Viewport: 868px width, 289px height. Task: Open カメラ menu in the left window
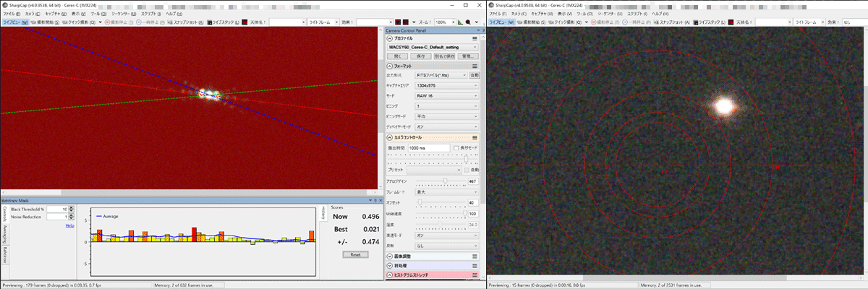[31, 14]
